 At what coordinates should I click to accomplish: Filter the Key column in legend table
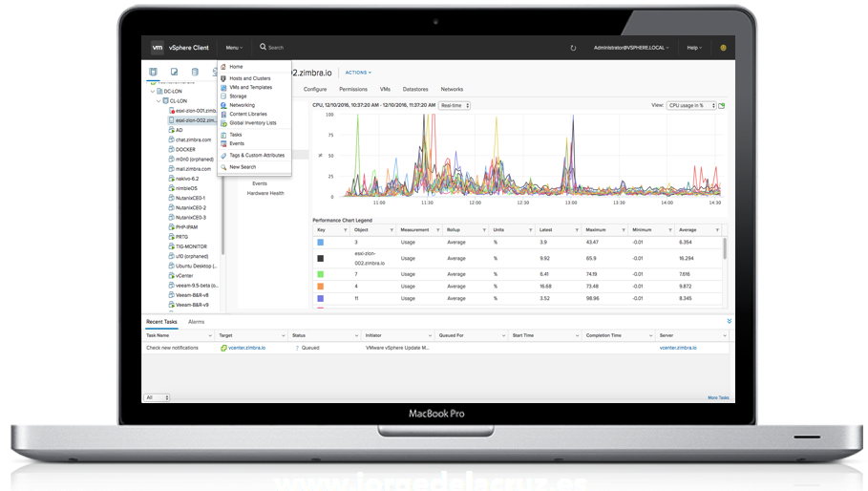[346, 229]
